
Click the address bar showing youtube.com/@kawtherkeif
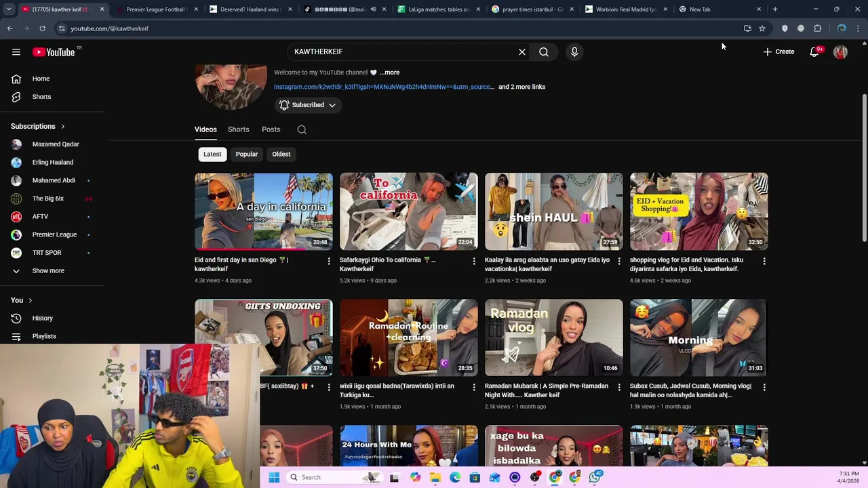(x=400, y=28)
